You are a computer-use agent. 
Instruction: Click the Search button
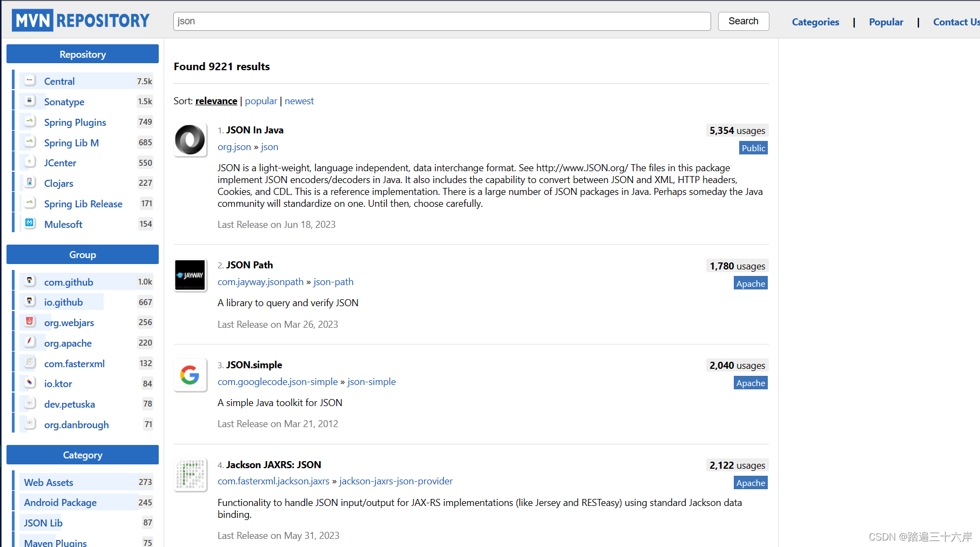[744, 21]
